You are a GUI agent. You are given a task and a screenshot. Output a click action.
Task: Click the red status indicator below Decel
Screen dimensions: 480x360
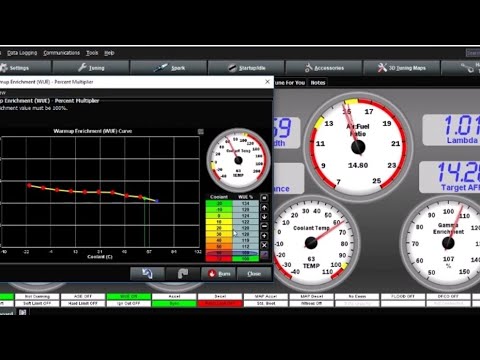220,304
